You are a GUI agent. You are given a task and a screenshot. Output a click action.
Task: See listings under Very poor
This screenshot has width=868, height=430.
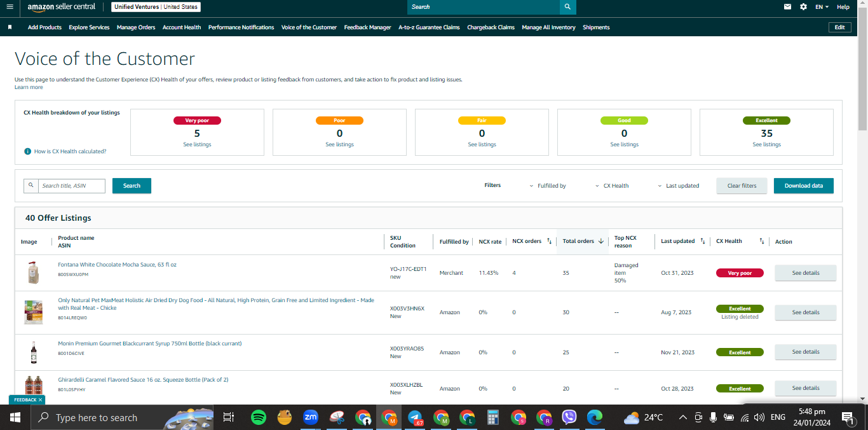pyautogui.click(x=197, y=144)
